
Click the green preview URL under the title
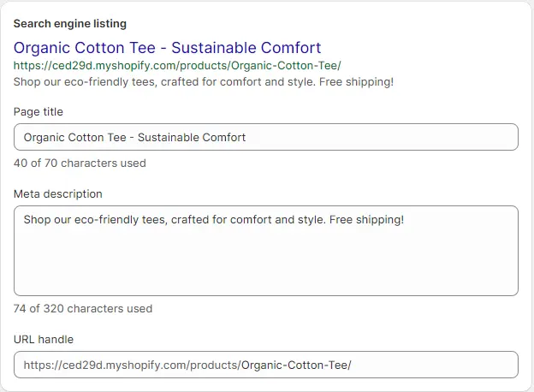pos(177,65)
